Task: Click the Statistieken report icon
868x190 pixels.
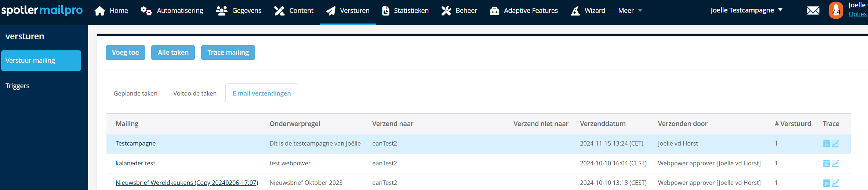Action: click(x=385, y=11)
